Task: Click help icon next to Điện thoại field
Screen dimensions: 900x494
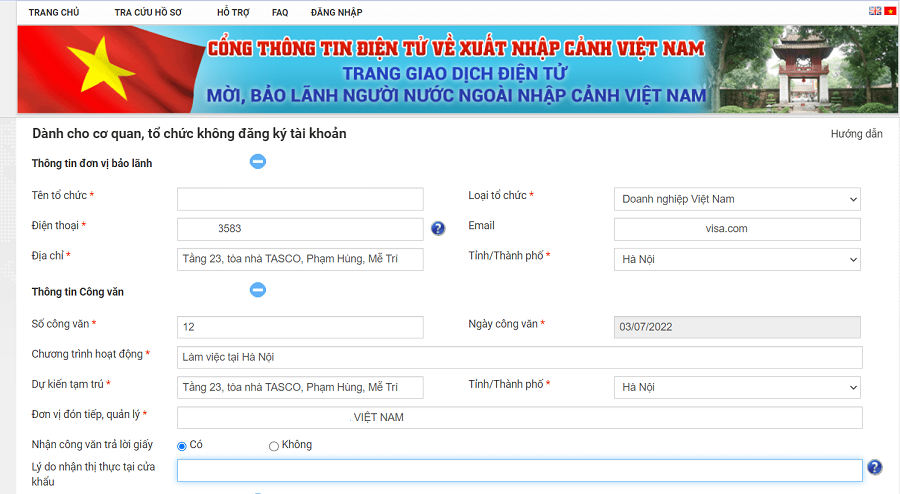Action: [438, 229]
